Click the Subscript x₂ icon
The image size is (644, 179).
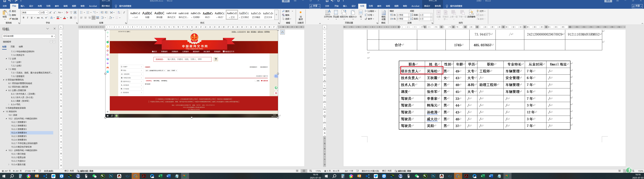(x=42, y=18)
